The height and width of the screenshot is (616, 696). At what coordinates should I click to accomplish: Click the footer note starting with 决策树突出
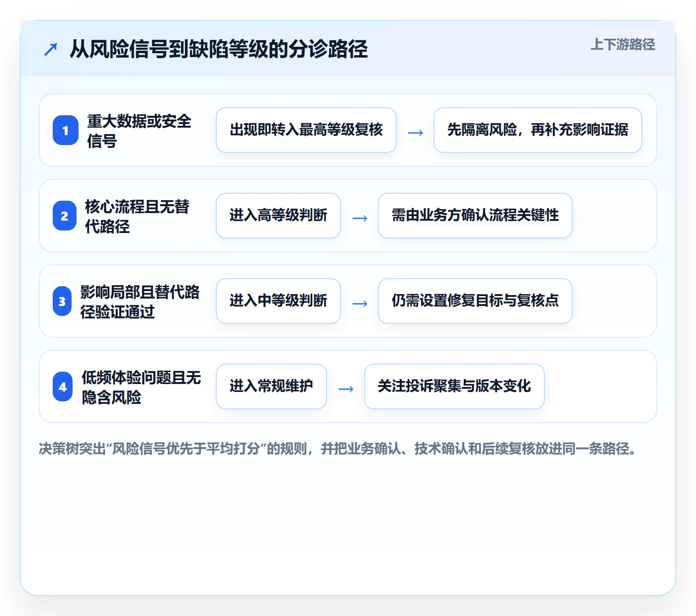[338, 449]
